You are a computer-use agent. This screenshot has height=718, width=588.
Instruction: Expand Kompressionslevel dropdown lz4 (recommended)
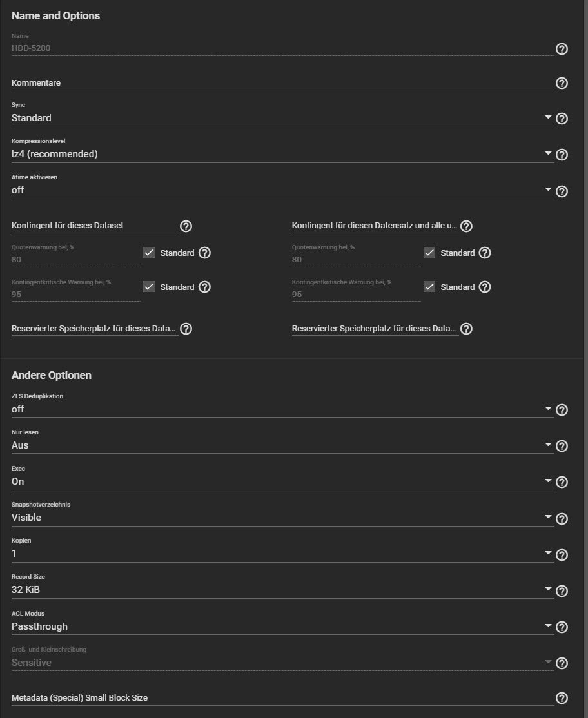tap(282, 154)
